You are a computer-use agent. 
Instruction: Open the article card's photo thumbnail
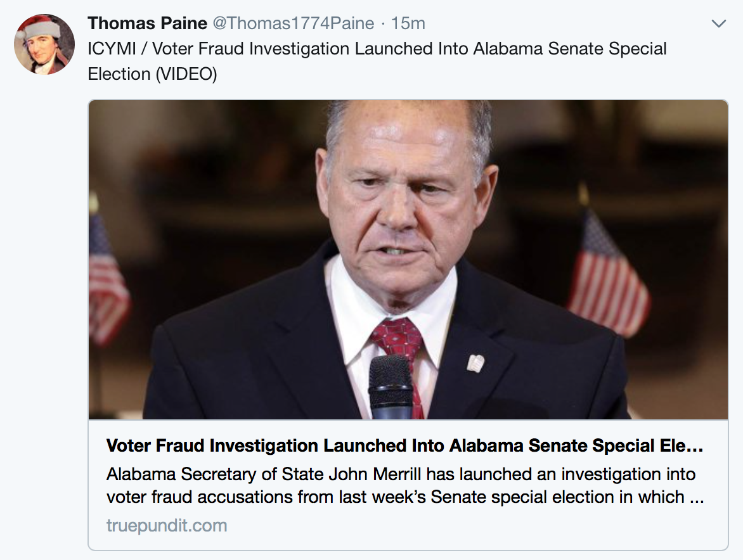pos(408,259)
